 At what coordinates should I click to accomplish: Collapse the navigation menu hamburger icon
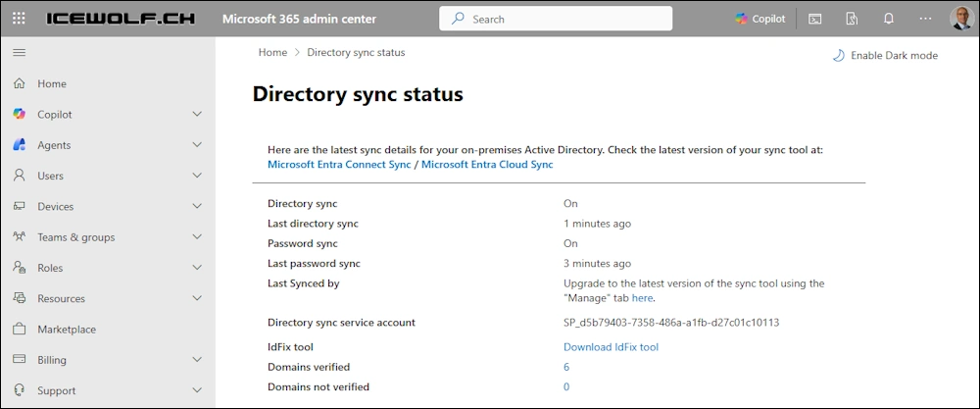[x=19, y=53]
